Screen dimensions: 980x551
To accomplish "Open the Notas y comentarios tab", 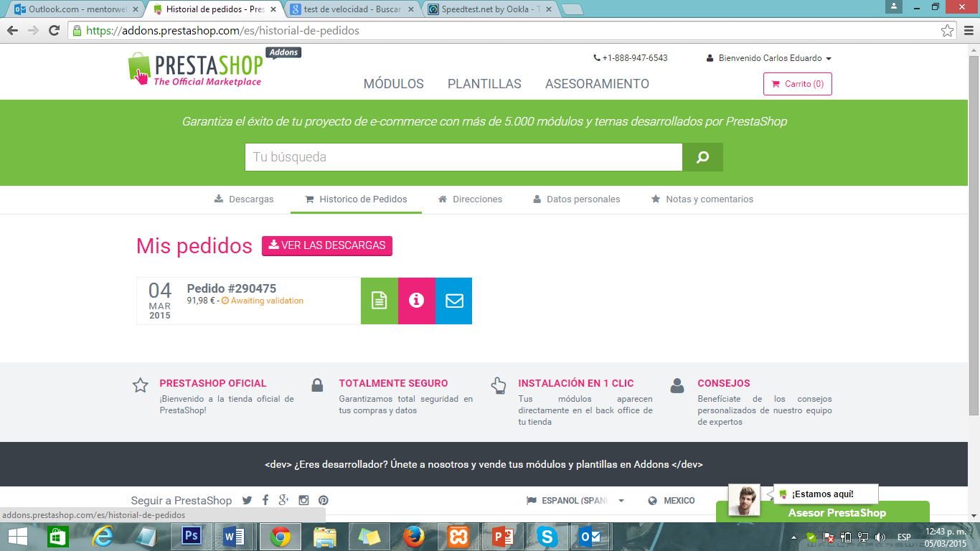I will 702,199.
